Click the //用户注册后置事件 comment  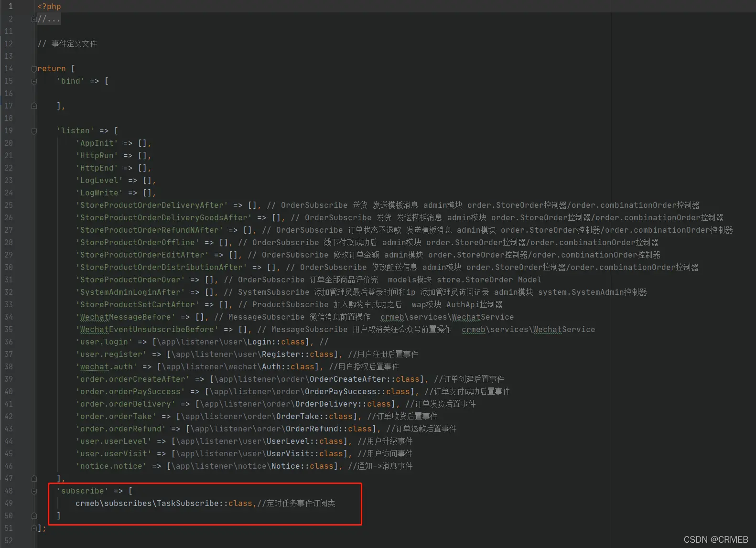[x=383, y=355]
